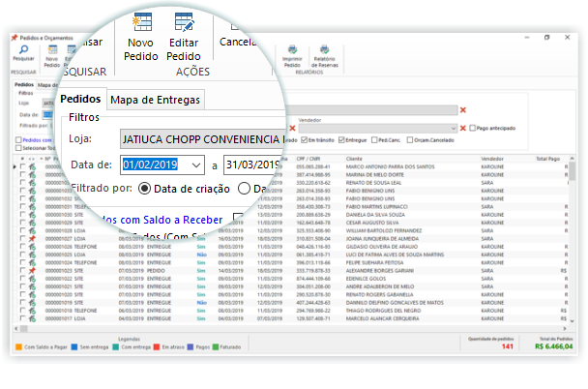Click client name THIAGO RODRIGUES DEL NEGRO
This screenshot has height=389, width=588.
tap(383, 311)
